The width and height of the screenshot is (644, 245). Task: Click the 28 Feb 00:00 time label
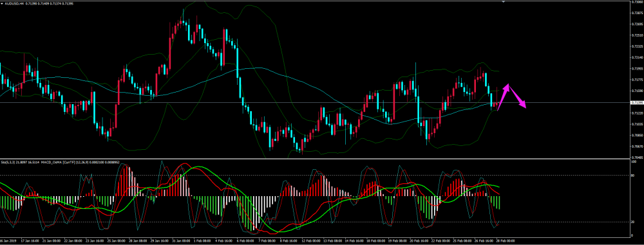506,241
